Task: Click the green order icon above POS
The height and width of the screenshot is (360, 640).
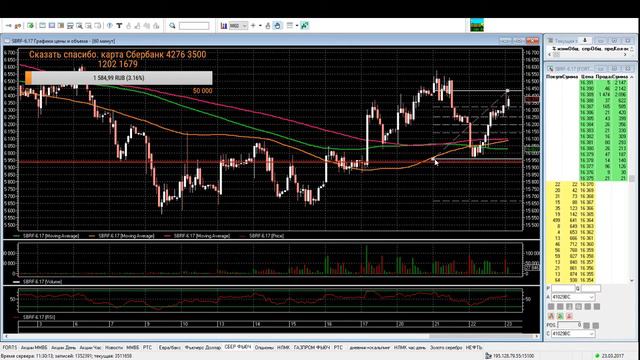Action: click(x=560, y=316)
